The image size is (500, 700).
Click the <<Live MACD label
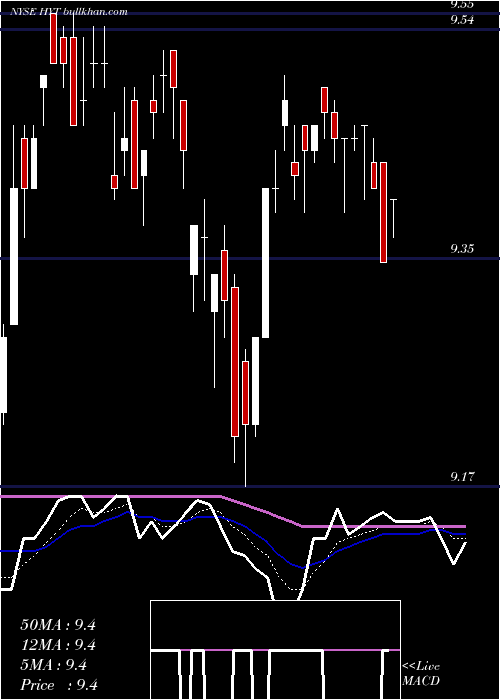click(x=421, y=673)
